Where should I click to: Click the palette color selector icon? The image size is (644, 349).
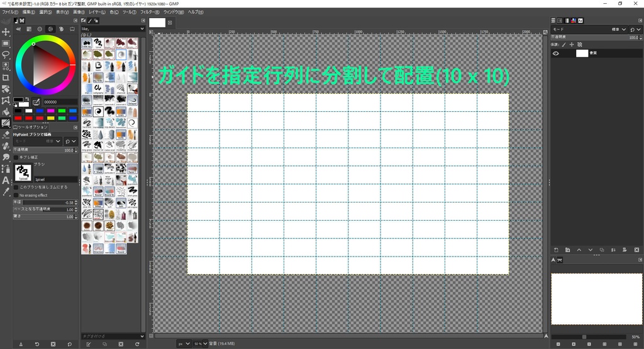pyautogui.click(x=61, y=29)
